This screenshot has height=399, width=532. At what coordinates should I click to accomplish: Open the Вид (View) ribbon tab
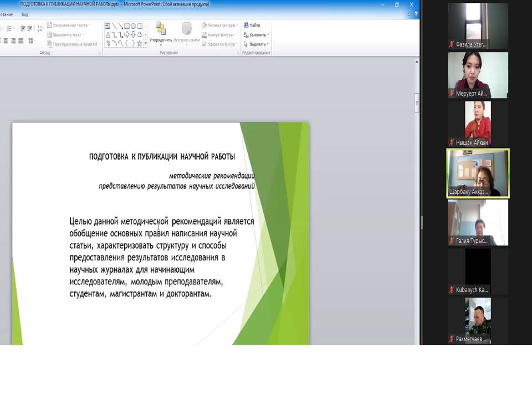24,14
